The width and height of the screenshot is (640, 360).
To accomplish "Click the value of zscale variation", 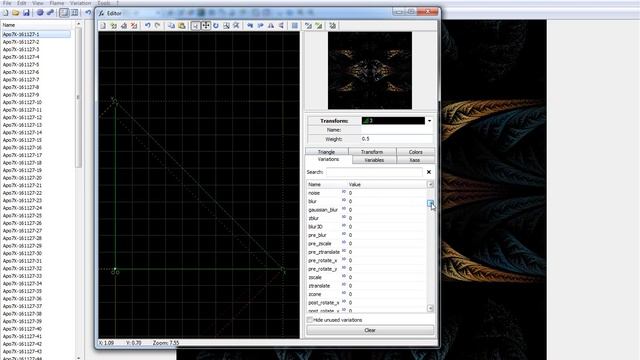I will 386,277.
